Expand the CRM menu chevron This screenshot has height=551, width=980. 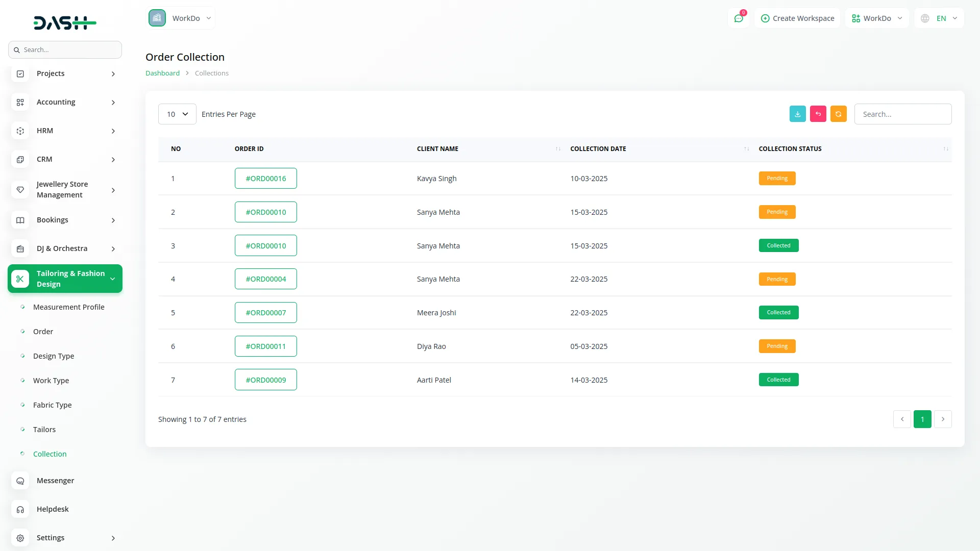[x=113, y=160]
